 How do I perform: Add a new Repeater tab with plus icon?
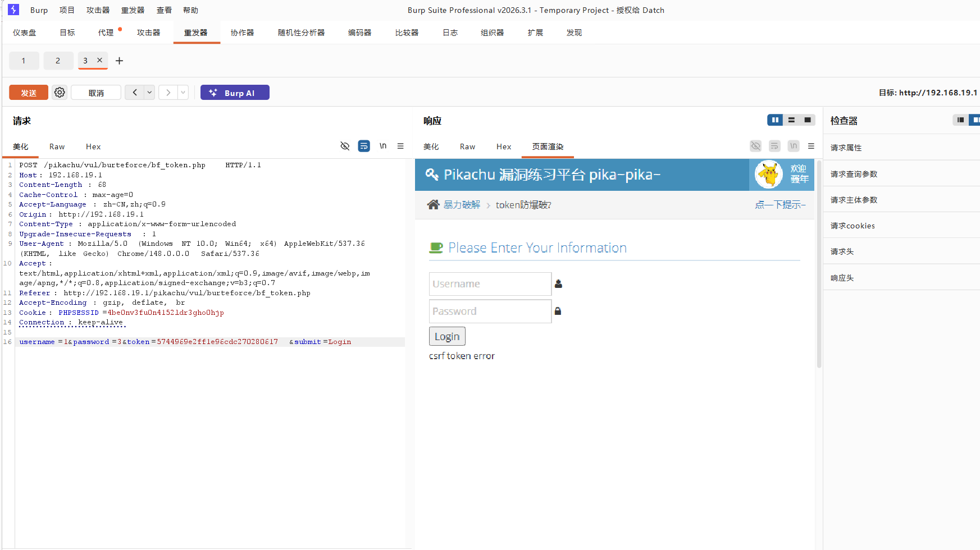[x=119, y=61]
